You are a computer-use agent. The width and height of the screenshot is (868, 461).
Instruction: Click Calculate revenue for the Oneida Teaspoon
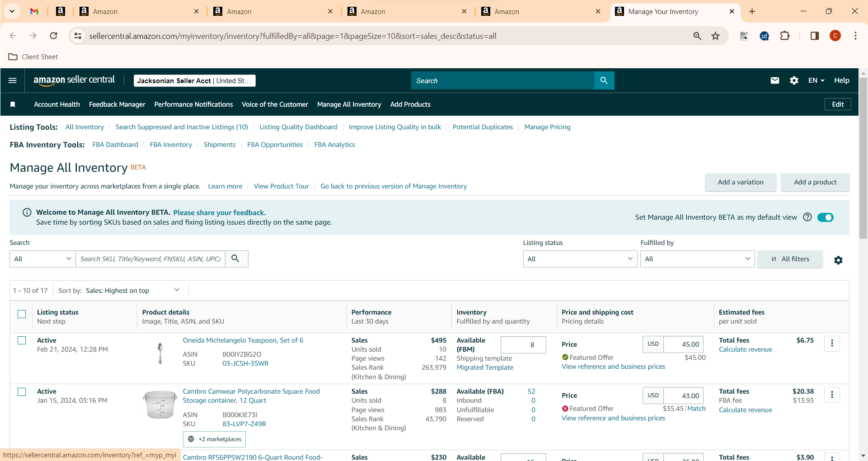pyautogui.click(x=746, y=349)
